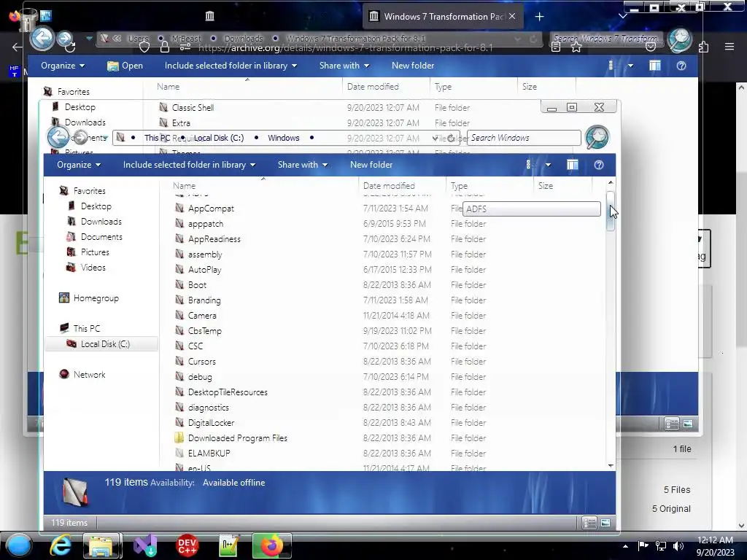Click New folder in back window

(413, 66)
